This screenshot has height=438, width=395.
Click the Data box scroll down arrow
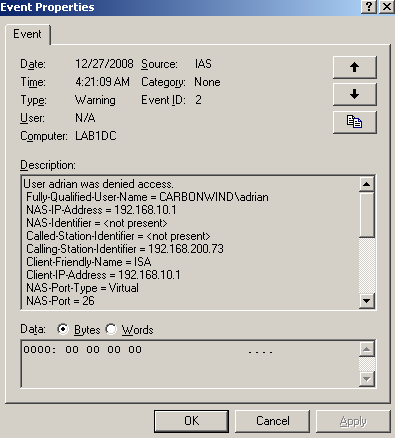pos(367,379)
